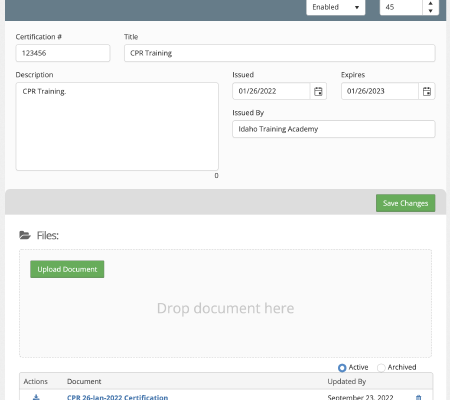Click the Upload Document button
This screenshot has width=450, height=400.
click(x=67, y=269)
